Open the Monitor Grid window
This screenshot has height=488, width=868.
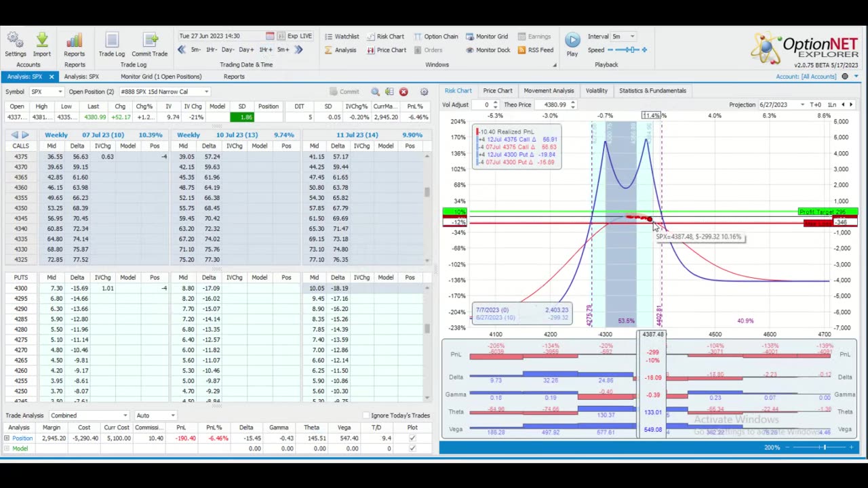click(x=486, y=37)
